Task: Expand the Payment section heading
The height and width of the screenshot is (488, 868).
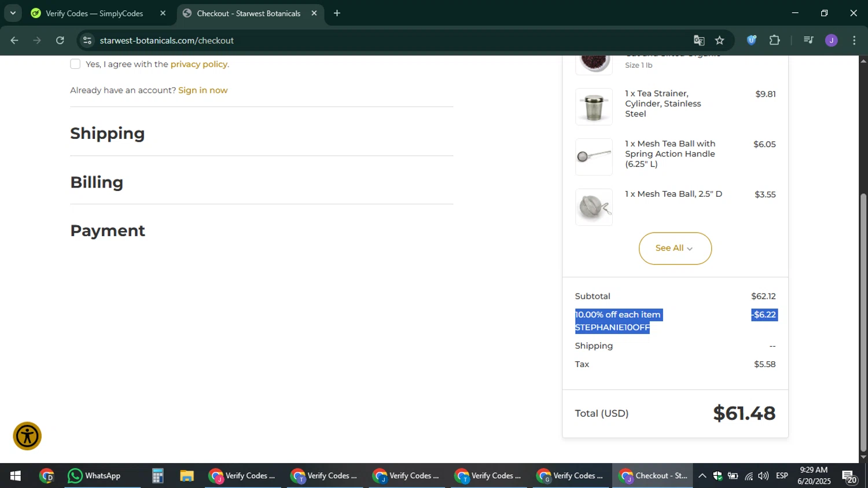Action: pyautogui.click(x=108, y=230)
